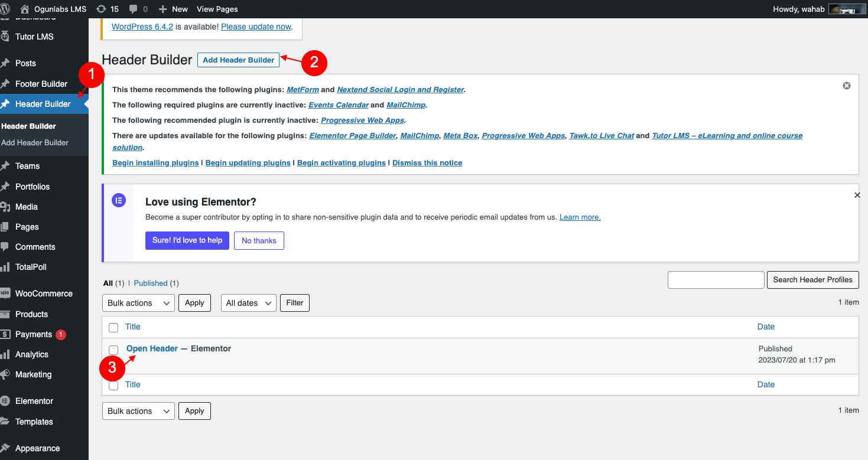Image resolution: width=868 pixels, height=460 pixels.
Task: Click the pin icon beside Posts
Action: (5, 63)
